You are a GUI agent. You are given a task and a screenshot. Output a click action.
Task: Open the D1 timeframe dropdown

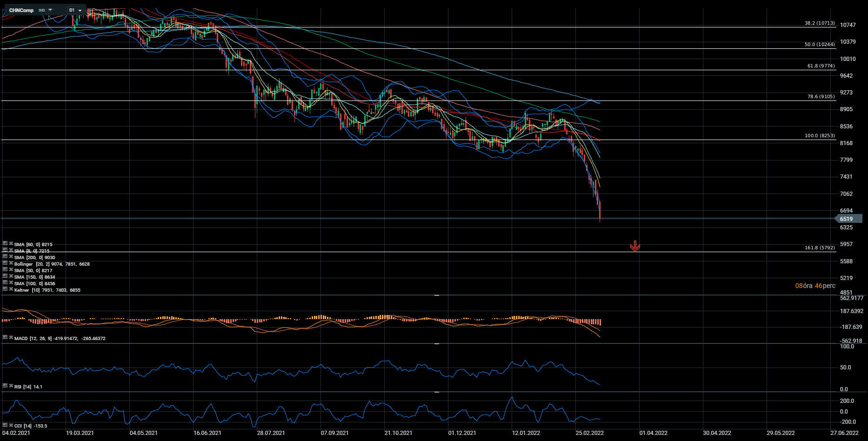pyautogui.click(x=75, y=10)
